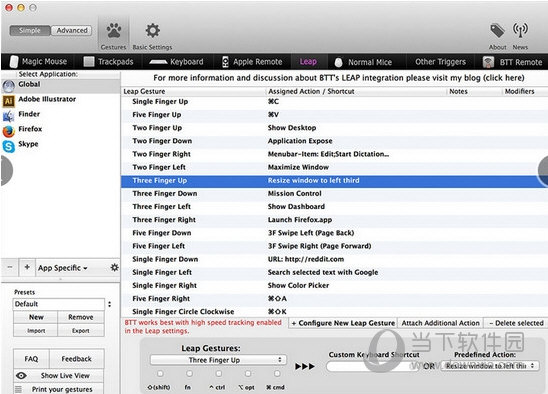Select the Three Finger Right gesture row
548x394 pixels.
coord(334,220)
